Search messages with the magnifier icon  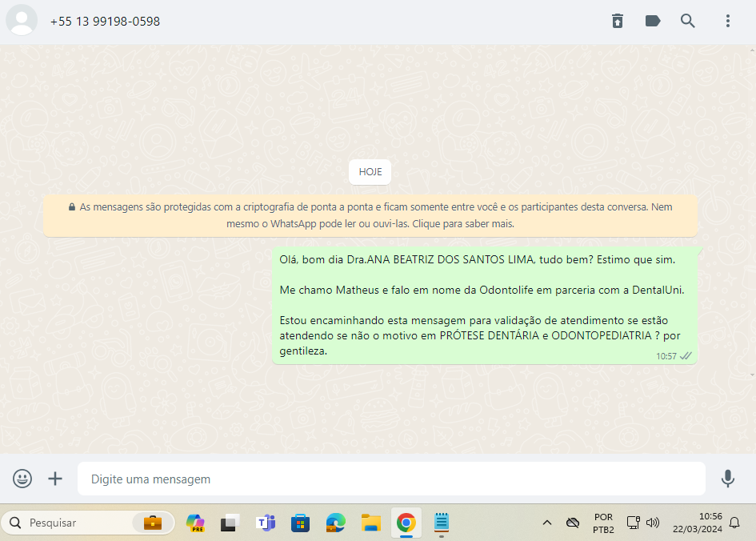(687, 21)
